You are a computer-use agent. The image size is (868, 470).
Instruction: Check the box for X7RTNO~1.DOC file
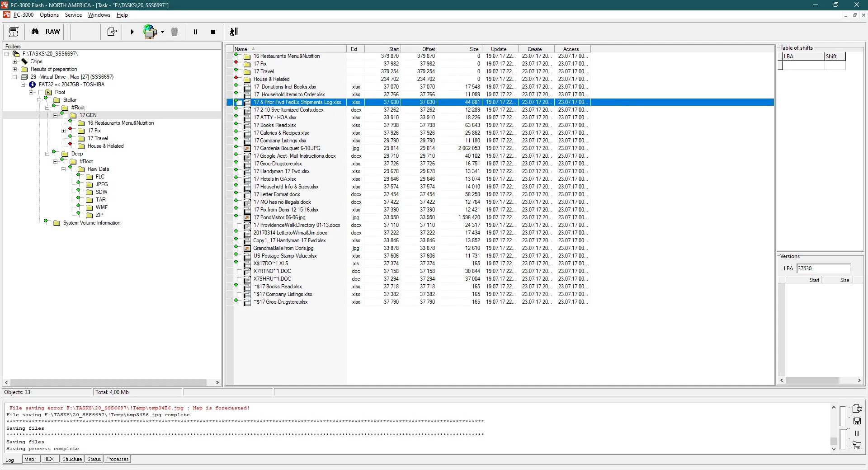(x=239, y=272)
